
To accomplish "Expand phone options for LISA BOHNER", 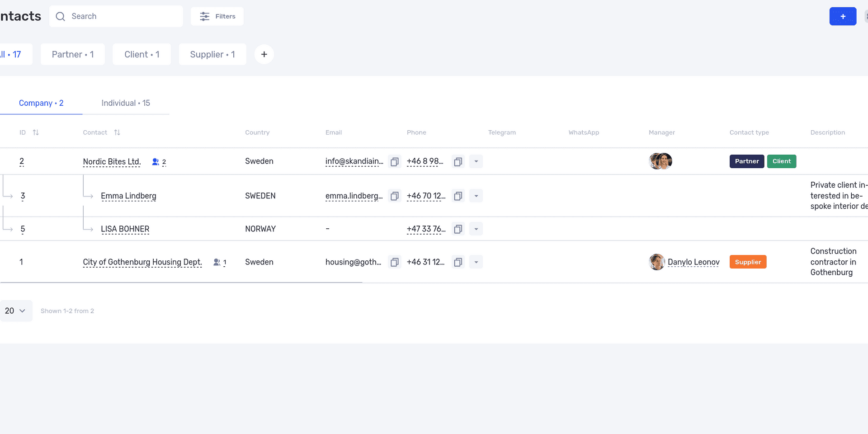I will coord(476,229).
